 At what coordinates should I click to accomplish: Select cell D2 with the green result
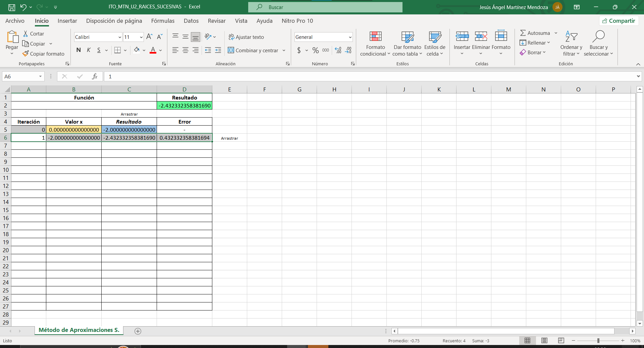pyautogui.click(x=184, y=106)
